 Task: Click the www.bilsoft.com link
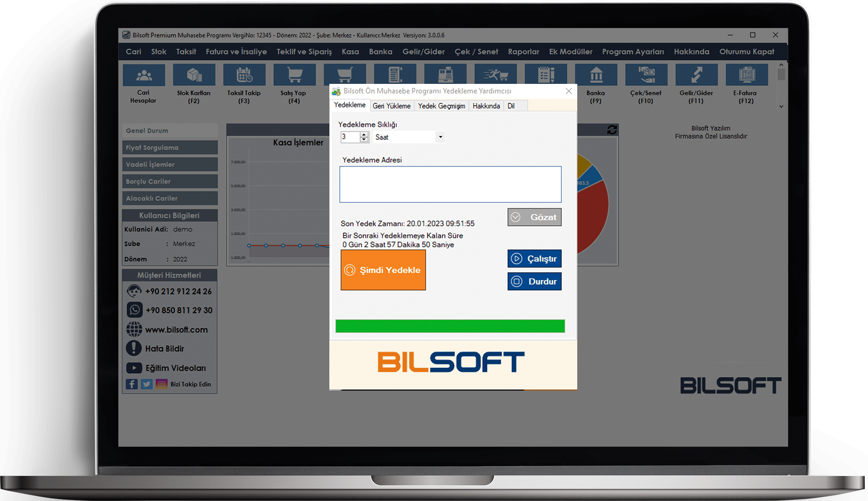tap(177, 329)
